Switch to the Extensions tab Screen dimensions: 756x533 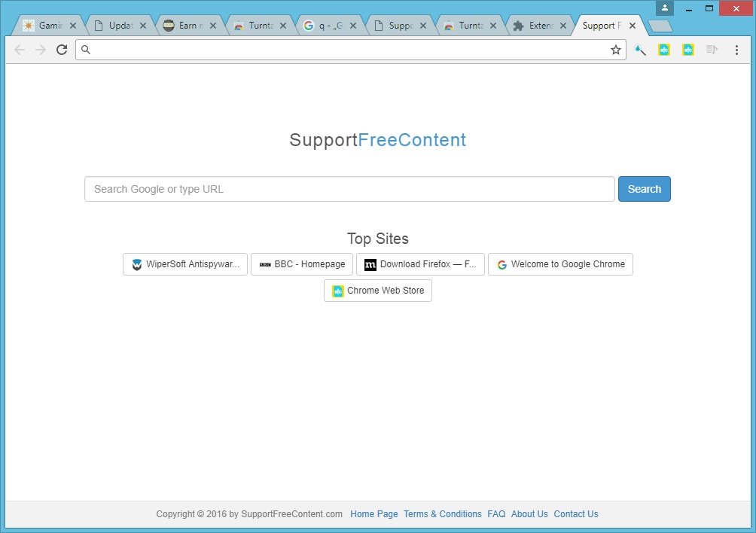pos(536,26)
